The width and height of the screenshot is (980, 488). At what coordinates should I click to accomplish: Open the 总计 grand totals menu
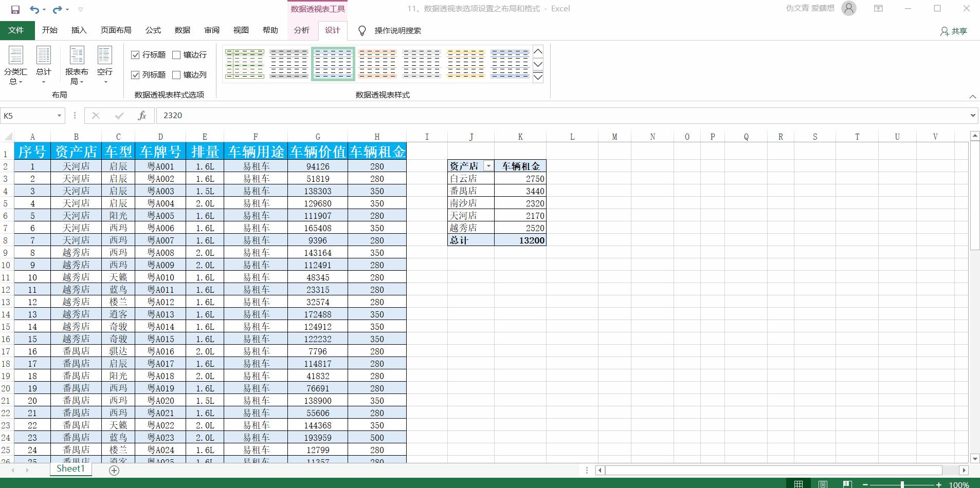tap(44, 65)
